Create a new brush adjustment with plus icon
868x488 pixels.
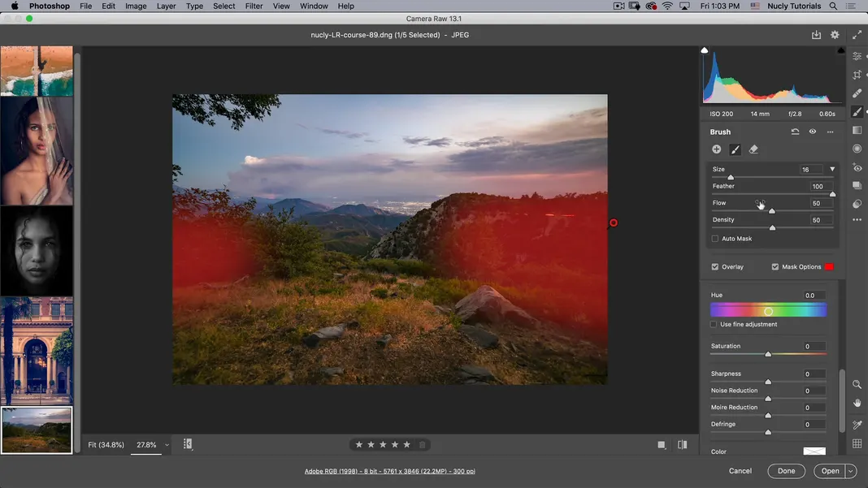[x=716, y=149]
